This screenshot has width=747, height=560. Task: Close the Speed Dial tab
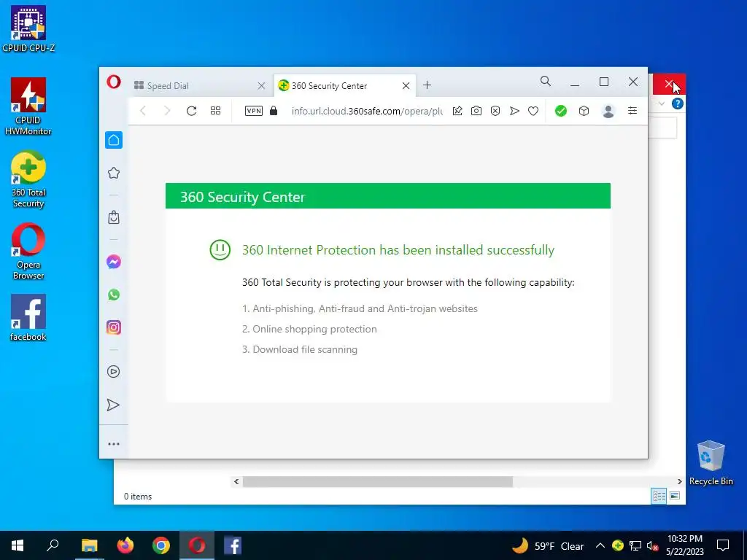(x=261, y=86)
